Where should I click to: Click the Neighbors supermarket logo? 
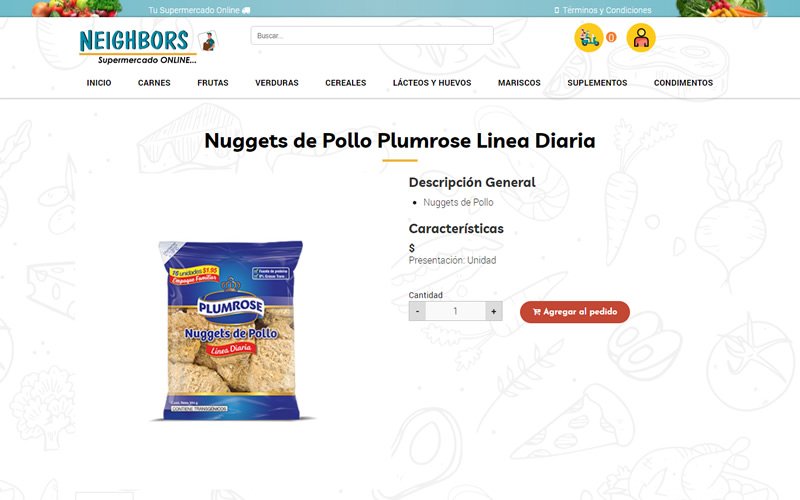click(137, 46)
